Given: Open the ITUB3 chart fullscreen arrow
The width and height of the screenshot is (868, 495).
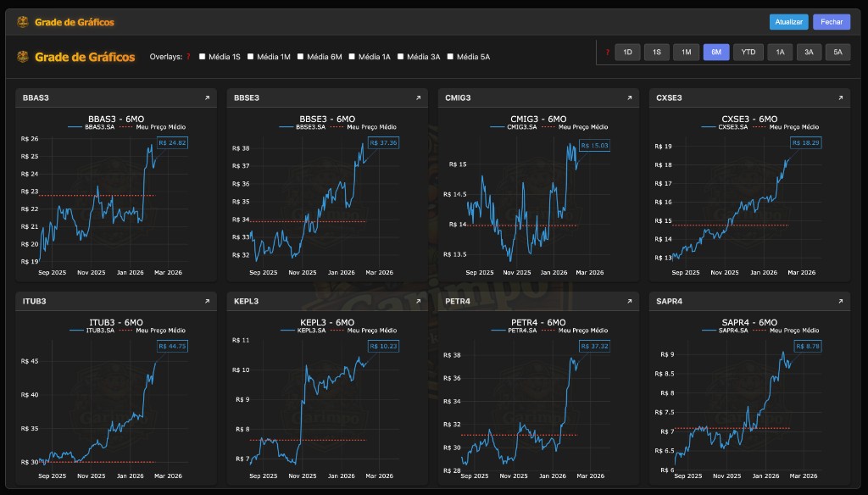Looking at the screenshot, I should 206,301.
